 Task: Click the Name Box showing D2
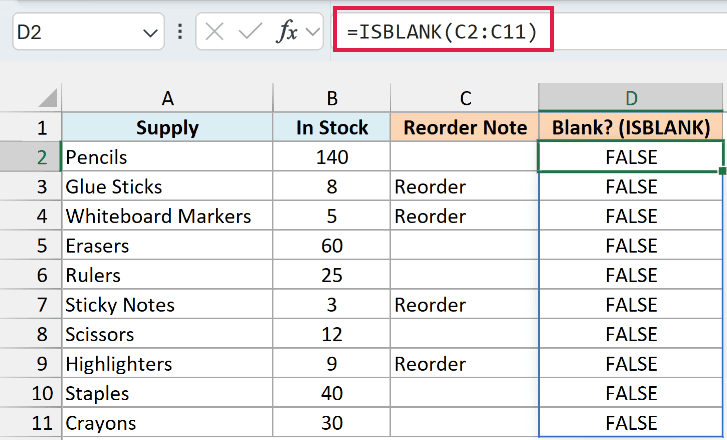coord(88,32)
